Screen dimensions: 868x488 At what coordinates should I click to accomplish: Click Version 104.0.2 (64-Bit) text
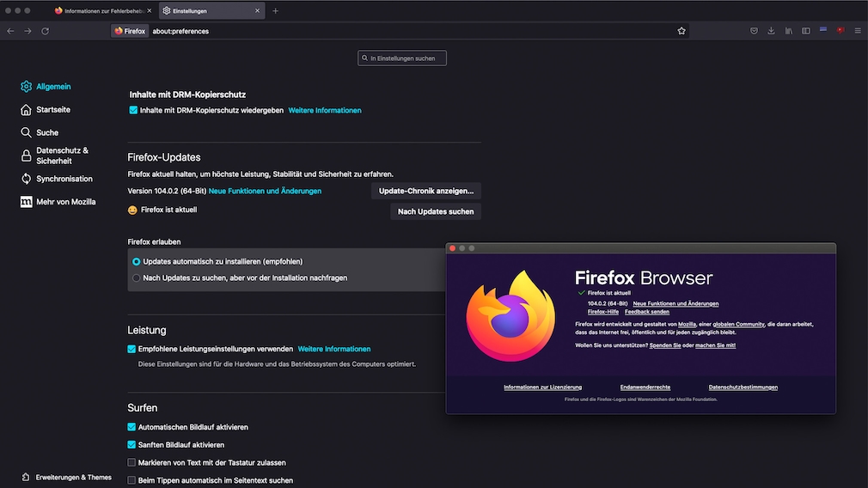tap(167, 191)
